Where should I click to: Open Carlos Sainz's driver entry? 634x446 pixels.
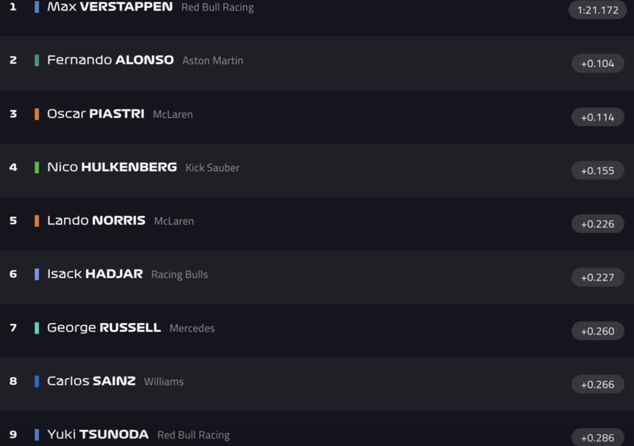(91, 381)
